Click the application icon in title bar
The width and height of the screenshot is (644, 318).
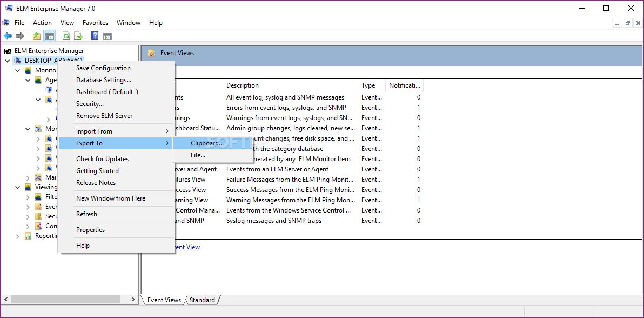(9, 8)
